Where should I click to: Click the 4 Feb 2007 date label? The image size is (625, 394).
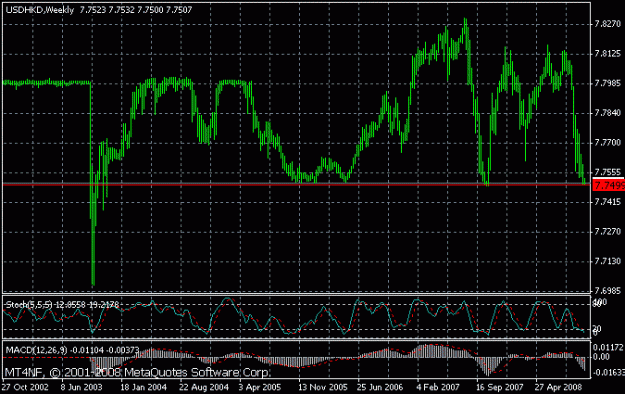[x=438, y=387]
